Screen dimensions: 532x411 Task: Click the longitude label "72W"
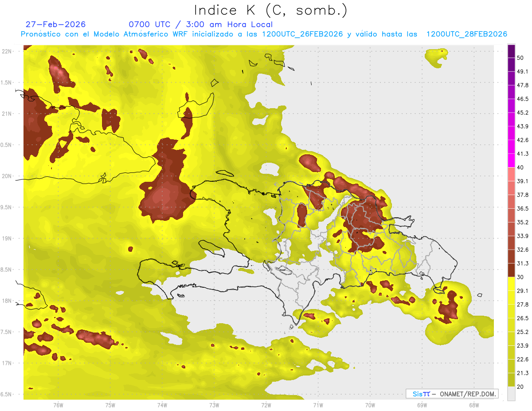266,405
